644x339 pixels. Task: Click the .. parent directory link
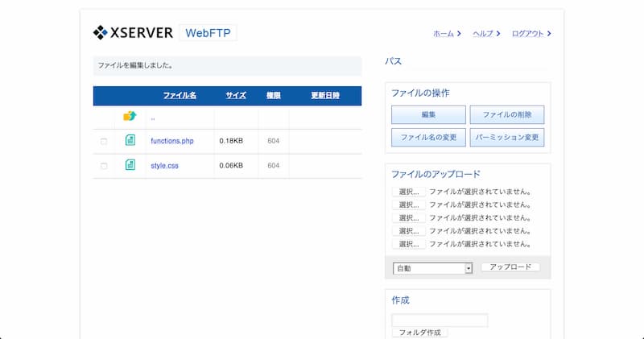click(x=153, y=118)
